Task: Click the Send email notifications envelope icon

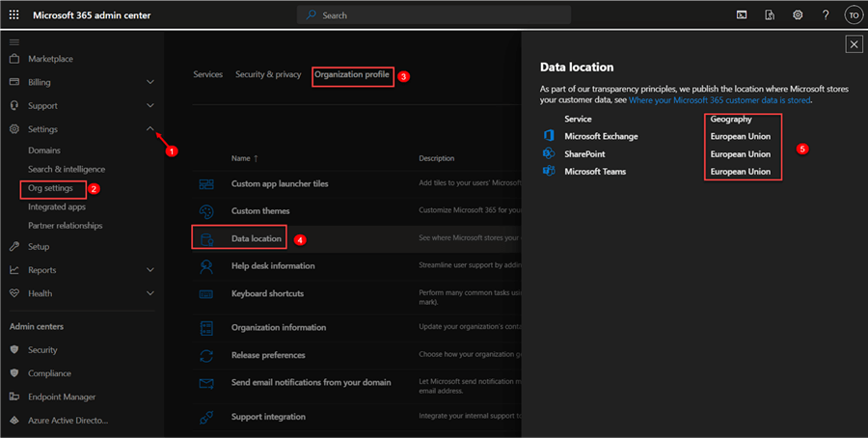Action: tap(206, 383)
